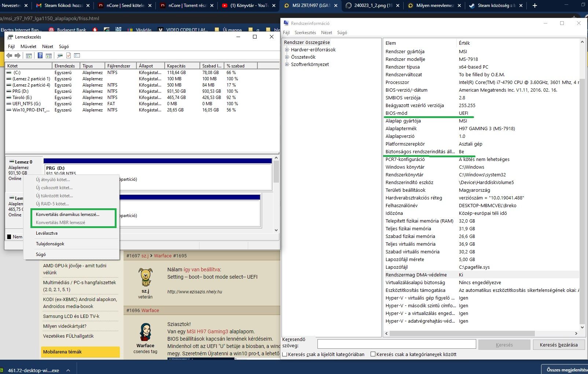This screenshot has width=588, height=374.
Task: Click the 'Keresés bezárása' button
Action: tap(559, 345)
